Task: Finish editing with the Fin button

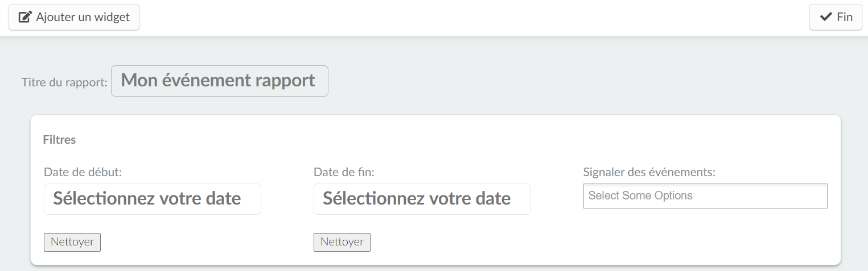Action: (836, 17)
